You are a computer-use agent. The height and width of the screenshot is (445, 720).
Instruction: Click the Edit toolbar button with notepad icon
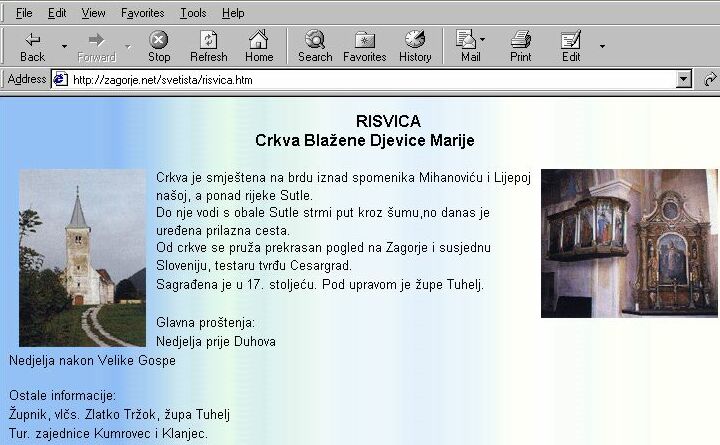pyautogui.click(x=571, y=46)
